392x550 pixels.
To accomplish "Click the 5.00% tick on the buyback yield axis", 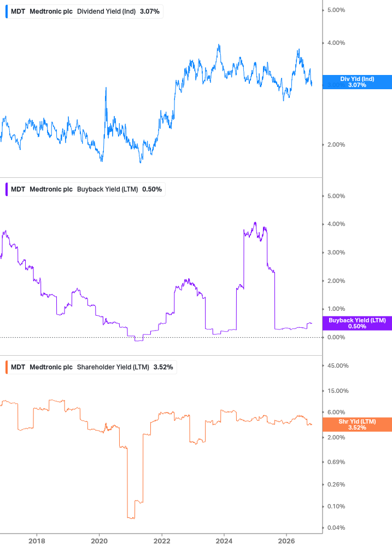I will click(x=336, y=196).
